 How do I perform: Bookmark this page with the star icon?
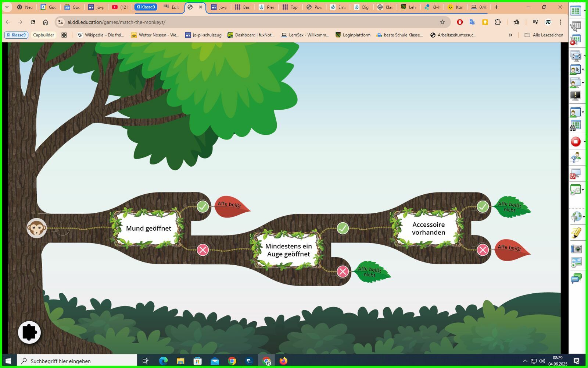click(442, 22)
